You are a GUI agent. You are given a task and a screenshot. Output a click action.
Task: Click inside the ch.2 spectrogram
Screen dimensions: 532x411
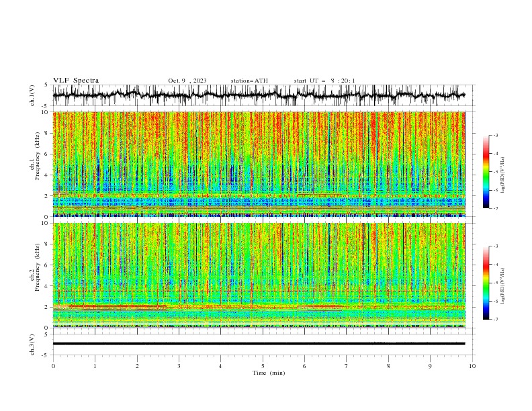(259, 275)
